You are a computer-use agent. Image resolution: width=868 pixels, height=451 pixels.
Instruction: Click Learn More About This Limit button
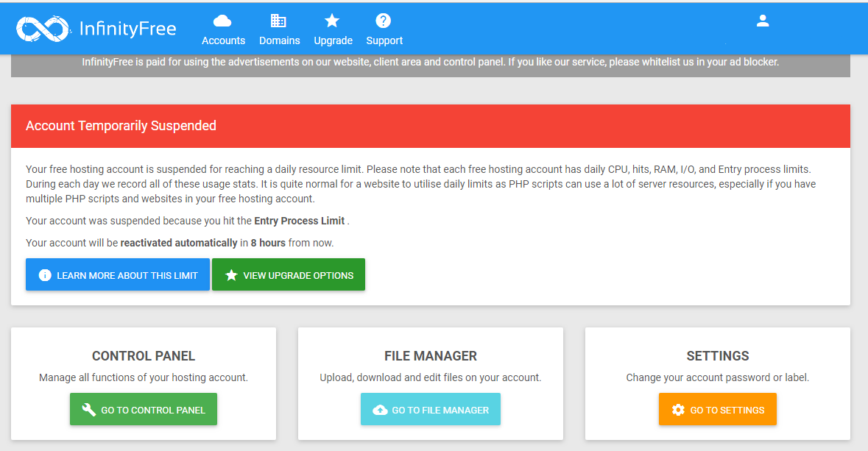click(118, 274)
